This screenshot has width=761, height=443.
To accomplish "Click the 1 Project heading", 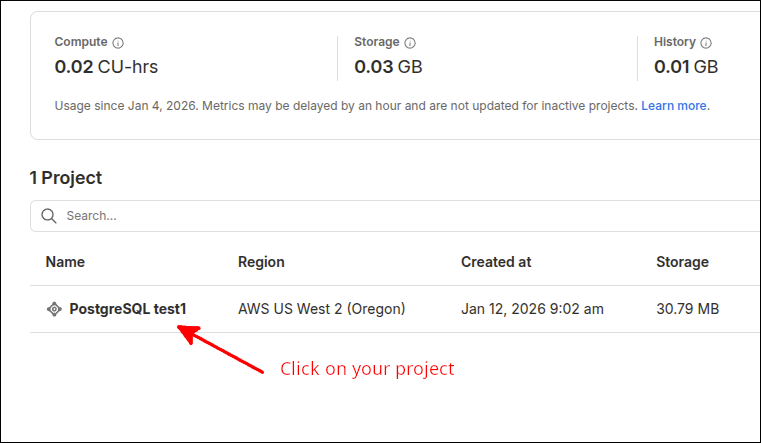I will pyautogui.click(x=66, y=178).
